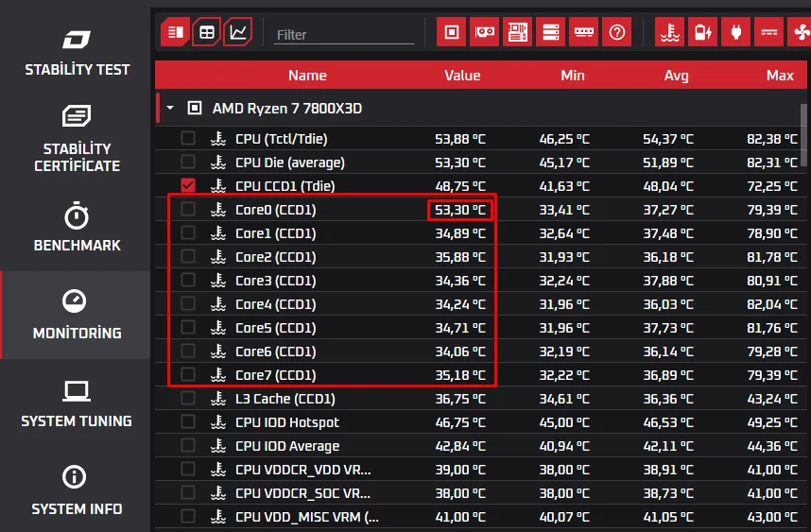811x532 pixels.
Task: Click the chip icon beside AMD Ryzen 7 7800X3D
Action: [195, 108]
